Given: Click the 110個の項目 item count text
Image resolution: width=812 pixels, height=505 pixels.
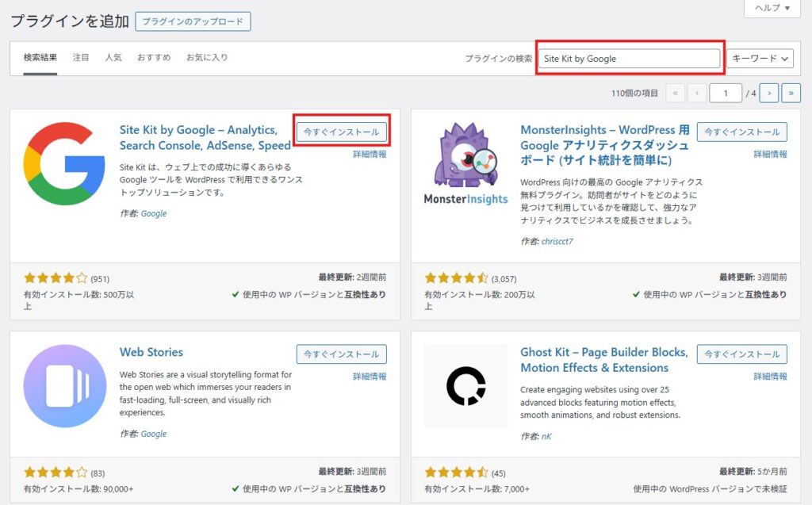Looking at the screenshot, I should pyautogui.click(x=634, y=94).
